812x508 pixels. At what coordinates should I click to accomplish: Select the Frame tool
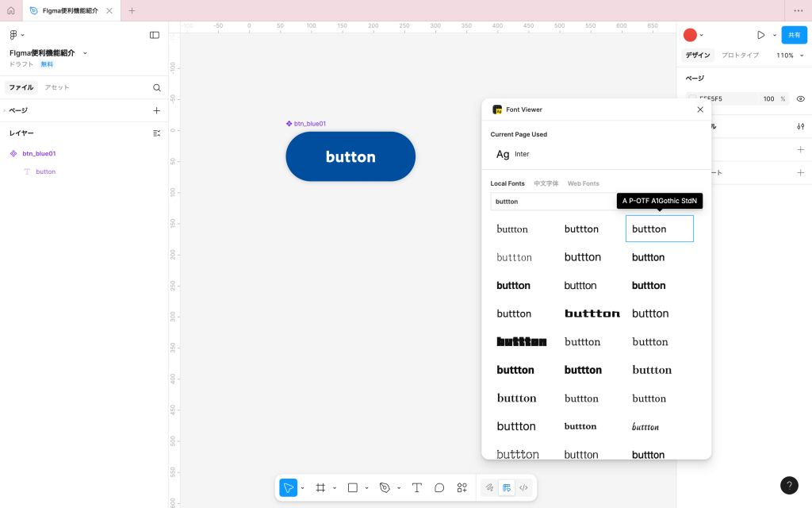[320, 487]
